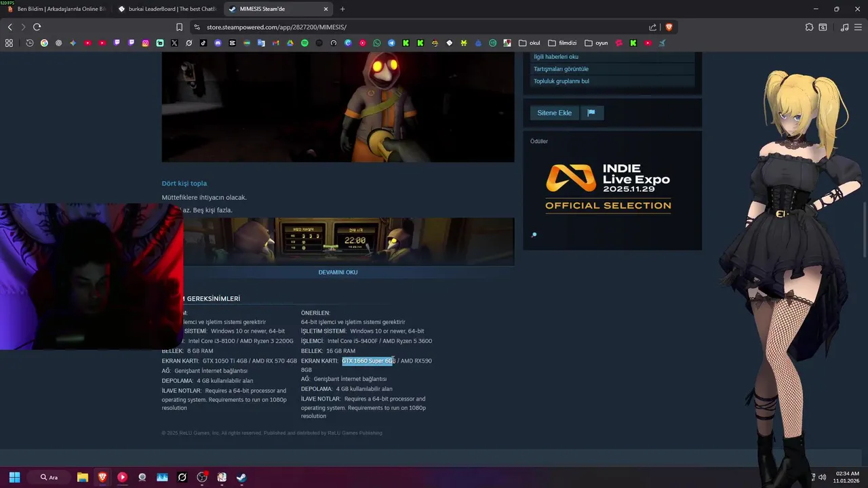Expand description with 'DEVAMINI OKU'
The width and height of the screenshot is (868, 488).
point(338,272)
